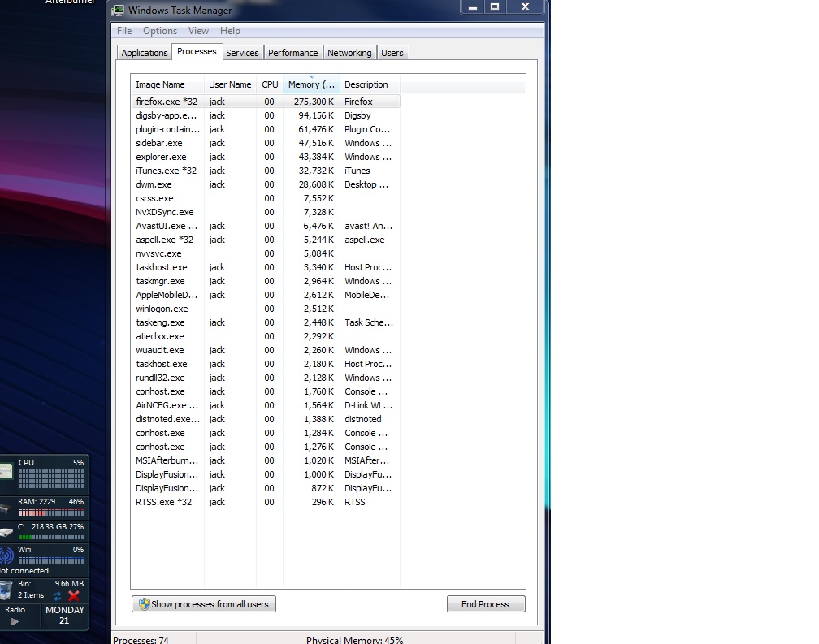Viewport: 819px width, 644px height.
Task: Click Show processes from all users
Action: click(x=204, y=604)
